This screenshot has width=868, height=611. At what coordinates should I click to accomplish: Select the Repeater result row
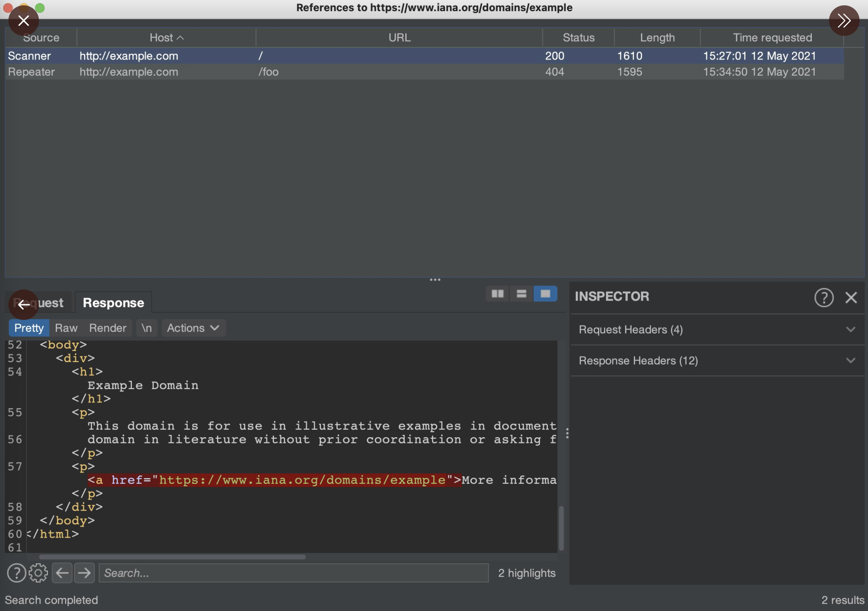tap(424, 72)
